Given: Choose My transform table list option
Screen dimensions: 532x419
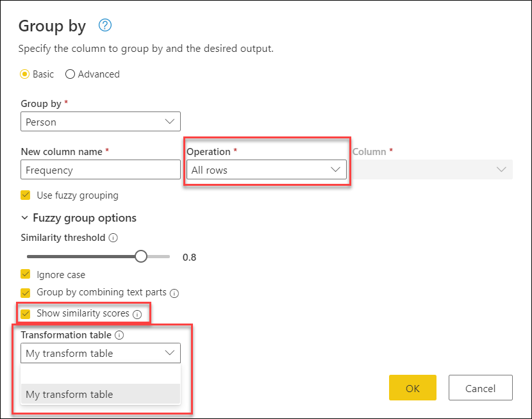Looking at the screenshot, I should (101, 394).
